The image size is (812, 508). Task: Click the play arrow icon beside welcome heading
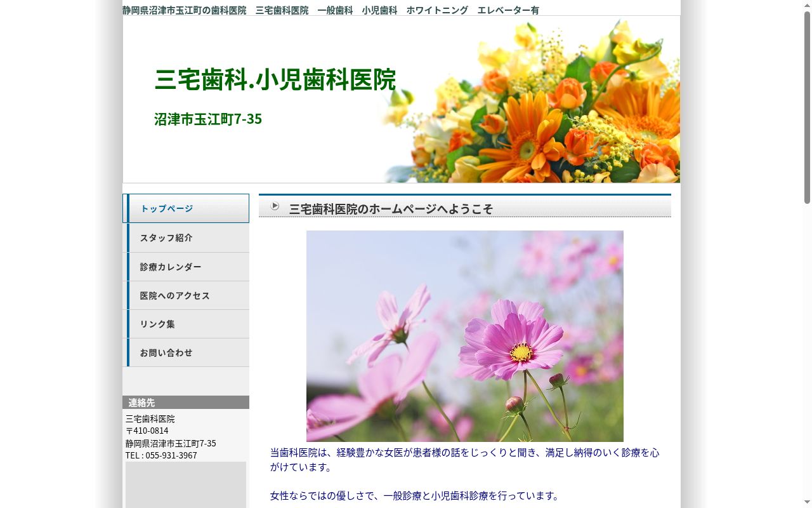pyautogui.click(x=275, y=206)
